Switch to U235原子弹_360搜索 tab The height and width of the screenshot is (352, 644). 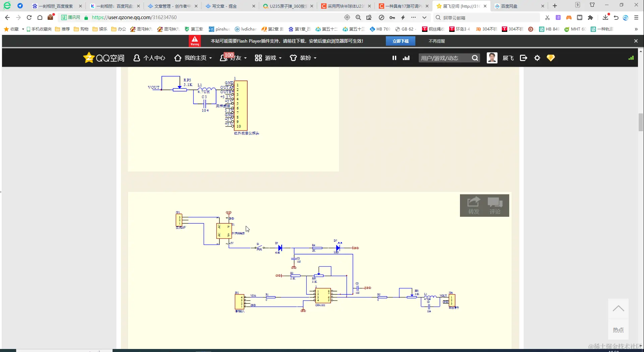tap(288, 6)
